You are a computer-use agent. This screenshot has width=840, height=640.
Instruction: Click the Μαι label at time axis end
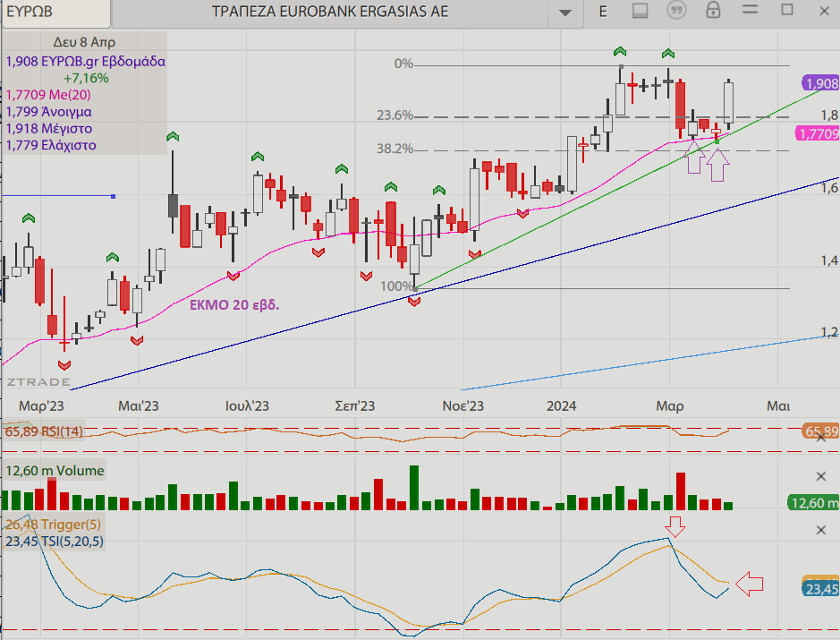(778, 405)
